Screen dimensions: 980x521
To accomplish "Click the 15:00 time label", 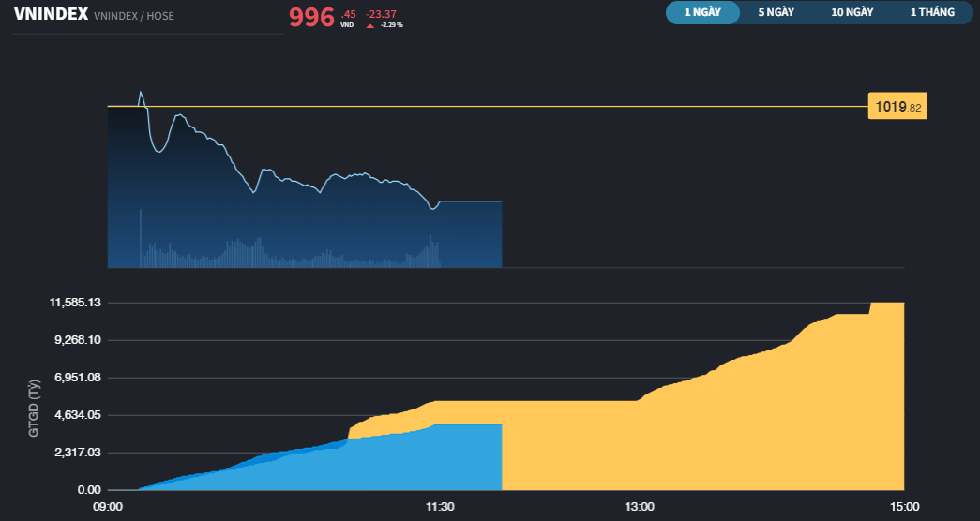I will click(x=904, y=507).
